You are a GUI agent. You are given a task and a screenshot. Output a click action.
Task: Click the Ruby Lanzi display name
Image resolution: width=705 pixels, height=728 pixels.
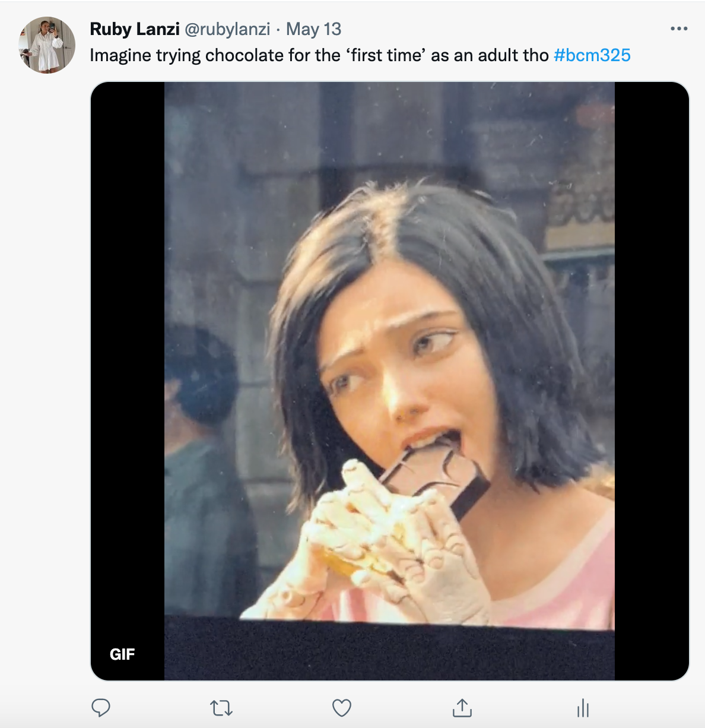(135, 29)
